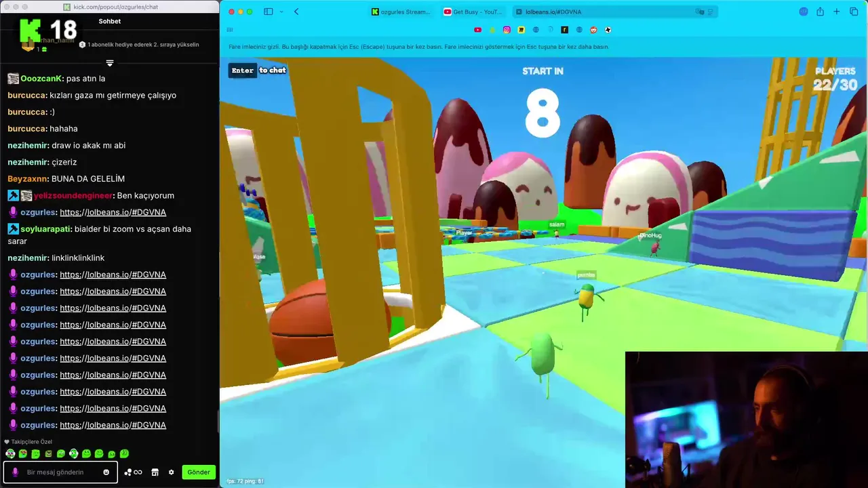Click the Sohbet chat header
Screen dimensions: 868x488
110,21
